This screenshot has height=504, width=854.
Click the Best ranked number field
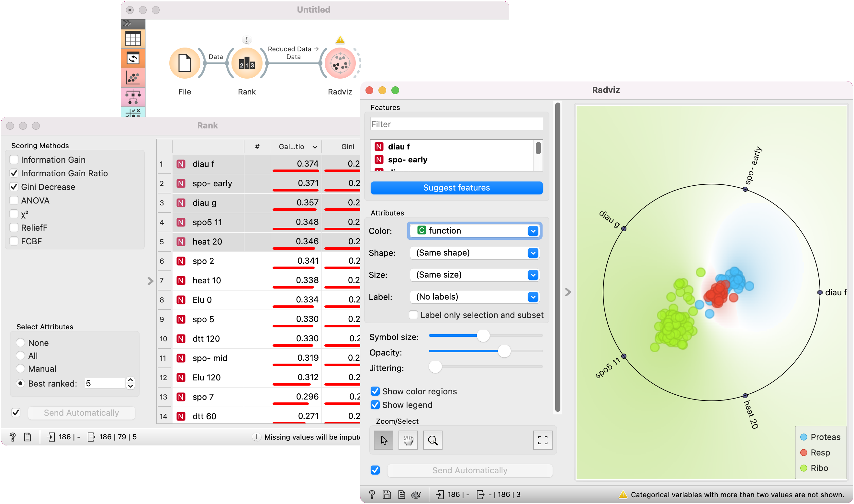[x=104, y=383]
